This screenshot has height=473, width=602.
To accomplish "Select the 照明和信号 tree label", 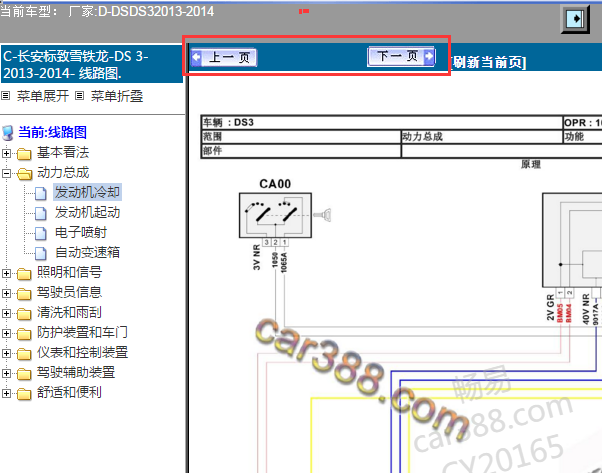I will tap(69, 272).
